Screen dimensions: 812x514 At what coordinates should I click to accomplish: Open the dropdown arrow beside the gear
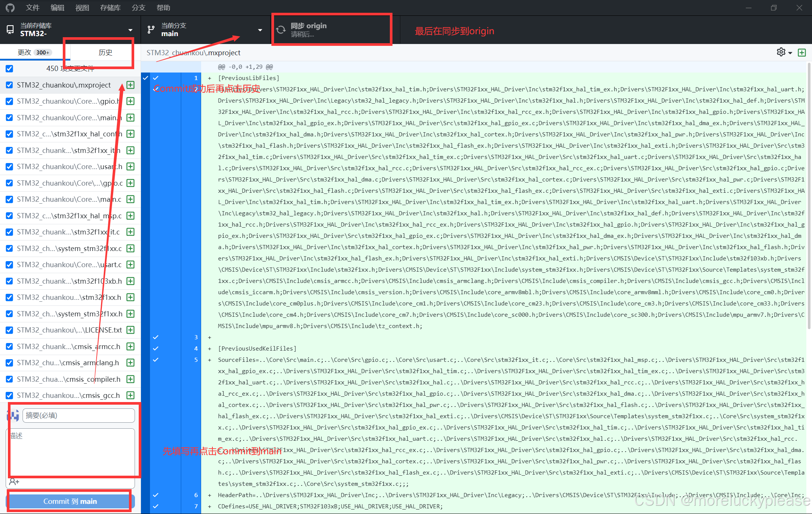point(790,53)
